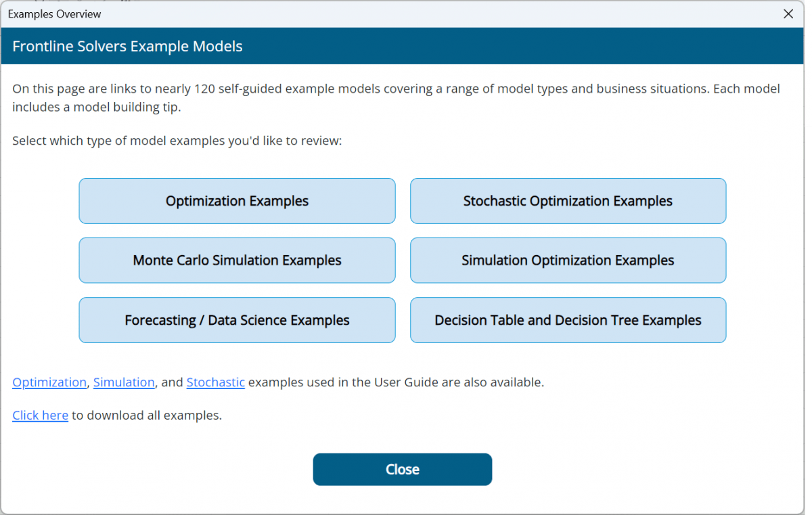Open the Optimization Examples list
The width and height of the screenshot is (812, 515).
[x=237, y=201]
